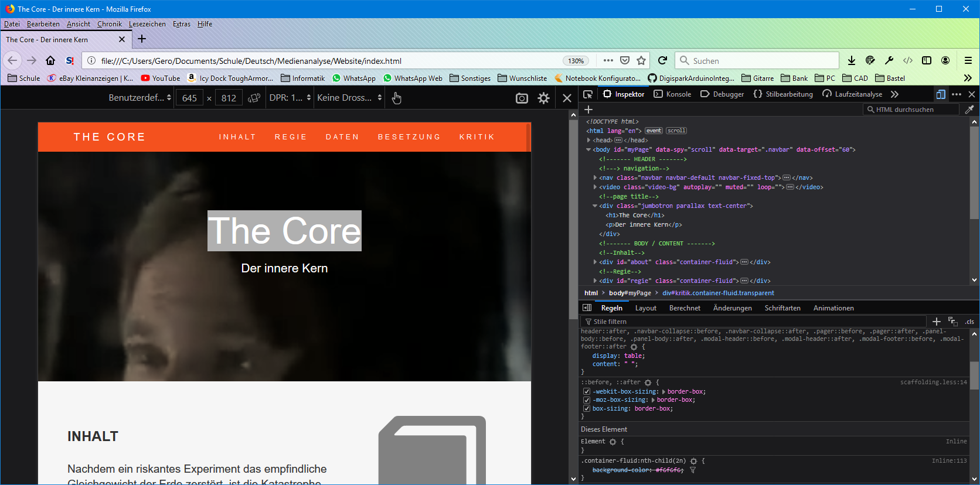
Task: Toggle the .cls class panel button
Action: tap(969, 322)
